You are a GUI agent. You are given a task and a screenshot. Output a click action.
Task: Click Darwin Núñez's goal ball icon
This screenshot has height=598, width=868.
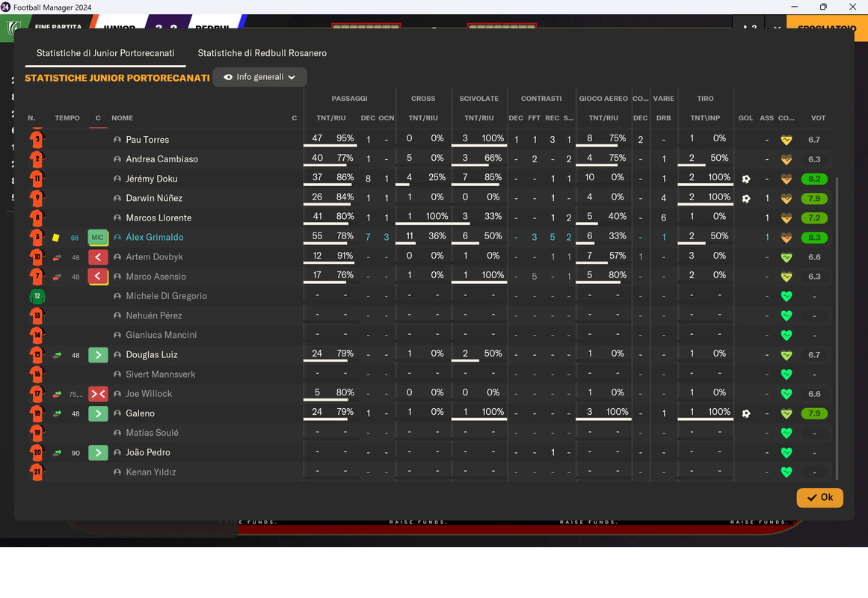click(745, 198)
